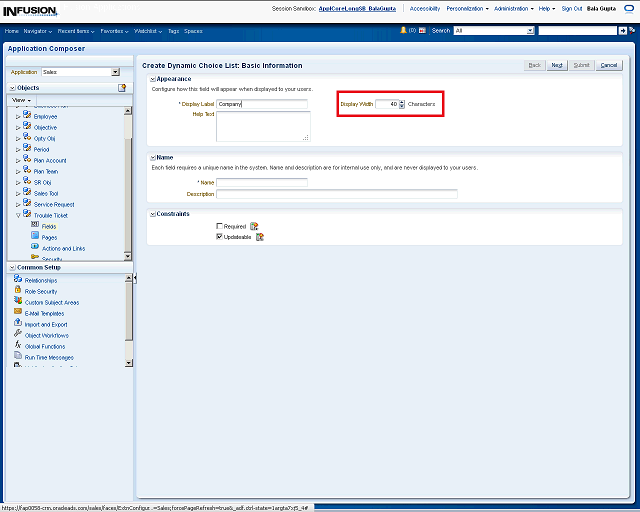Uncheck the Updateable checkbox
Image resolution: width=640 pixels, height=512 pixels.
(220, 237)
